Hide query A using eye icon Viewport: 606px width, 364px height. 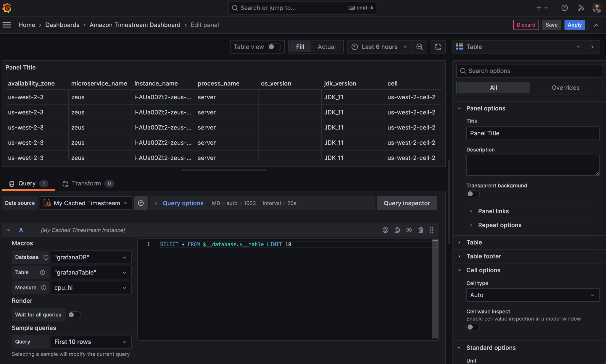409,230
